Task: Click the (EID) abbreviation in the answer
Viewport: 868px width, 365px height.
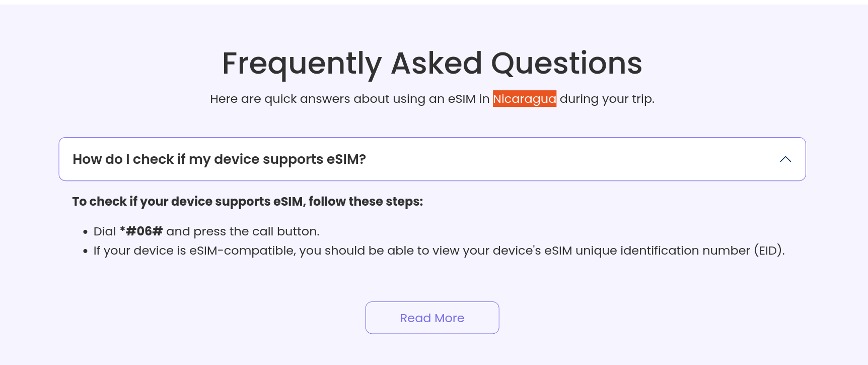Action: [769, 251]
